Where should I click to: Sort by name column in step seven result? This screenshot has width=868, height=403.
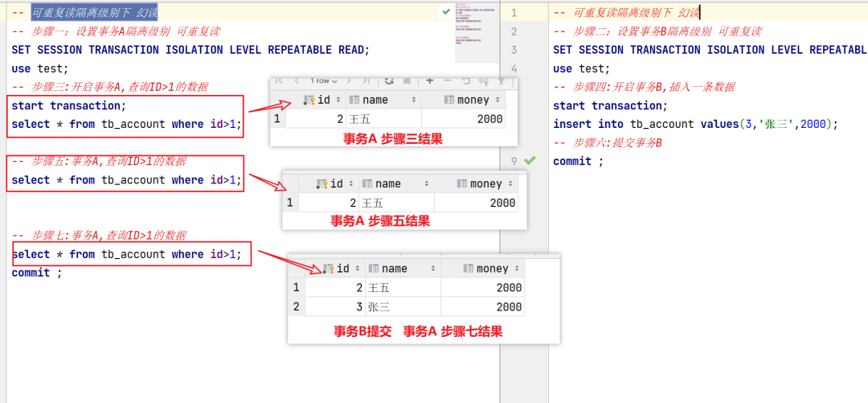434,269
